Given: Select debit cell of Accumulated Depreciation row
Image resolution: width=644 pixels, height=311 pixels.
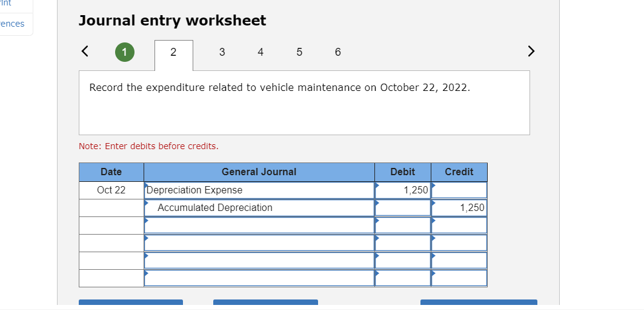Looking at the screenshot, I should [402, 208].
